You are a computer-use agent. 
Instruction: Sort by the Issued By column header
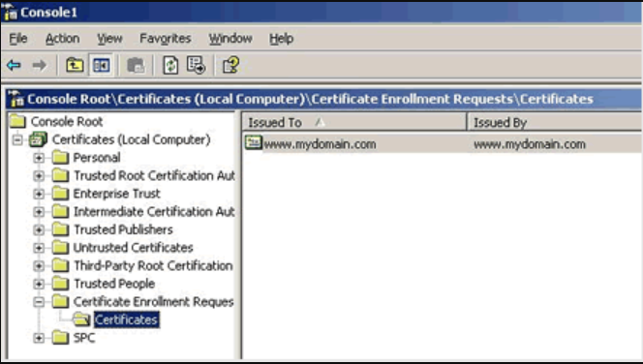555,122
